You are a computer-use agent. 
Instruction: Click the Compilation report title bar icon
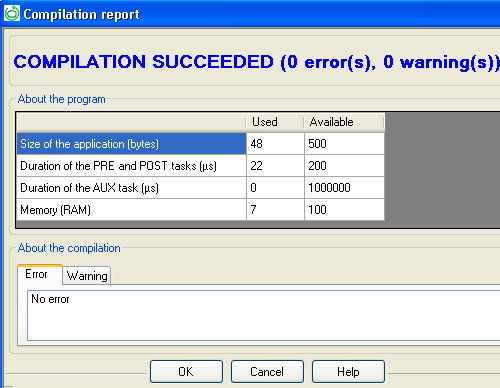click(12, 14)
